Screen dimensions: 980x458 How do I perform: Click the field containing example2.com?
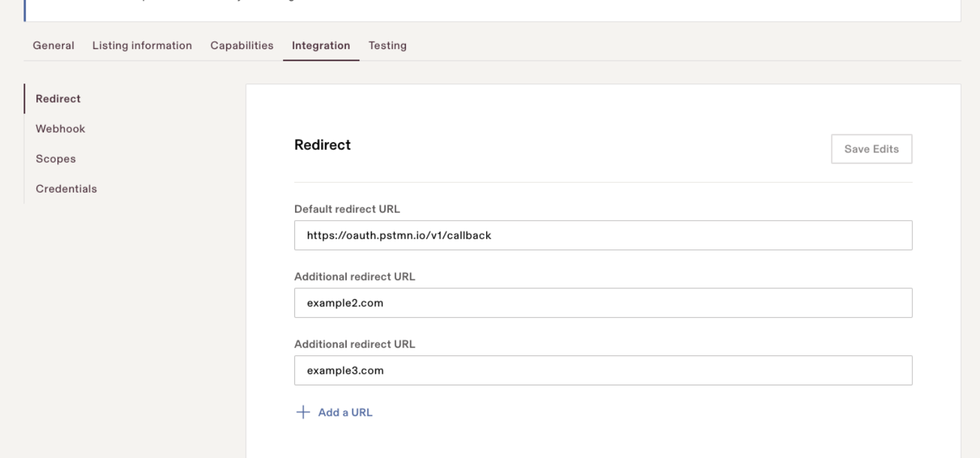pyautogui.click(x=603, y=303)
